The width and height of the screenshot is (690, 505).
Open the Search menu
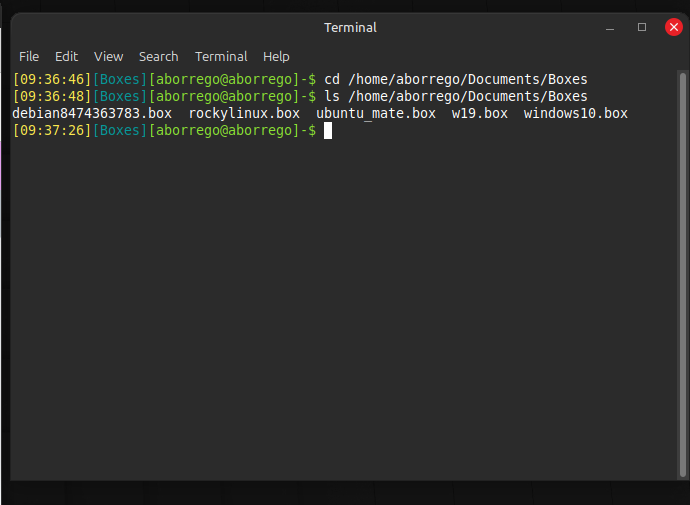pyautogui.click(x=158, y=56)
